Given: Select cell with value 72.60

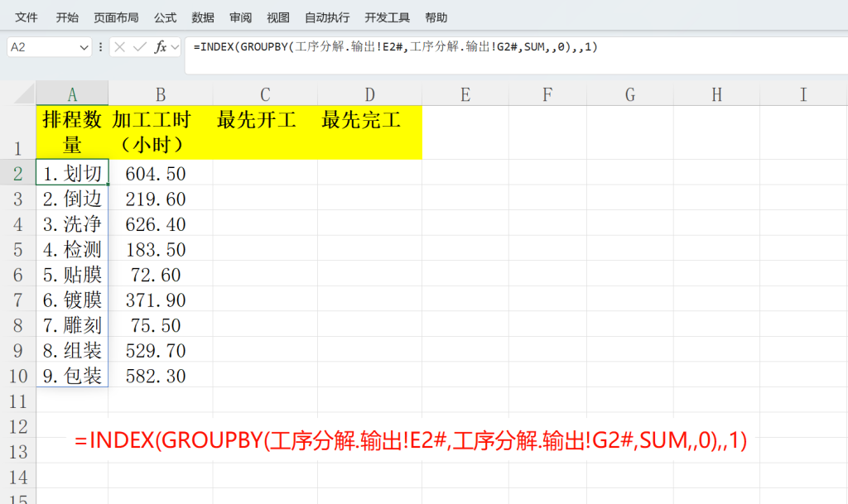Looking at the screenshot, I should click(x=161, y=274).
